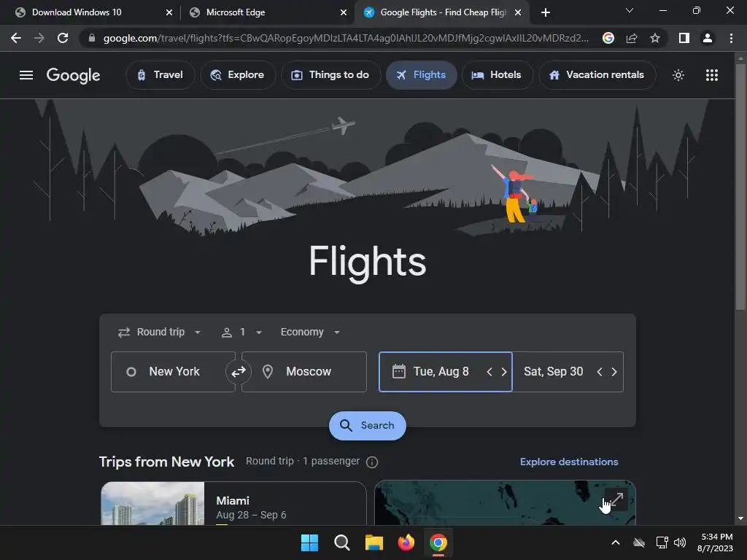Close the Download Windows 10 tab
The height and width of the screenshot is (560, 747).
169,12
